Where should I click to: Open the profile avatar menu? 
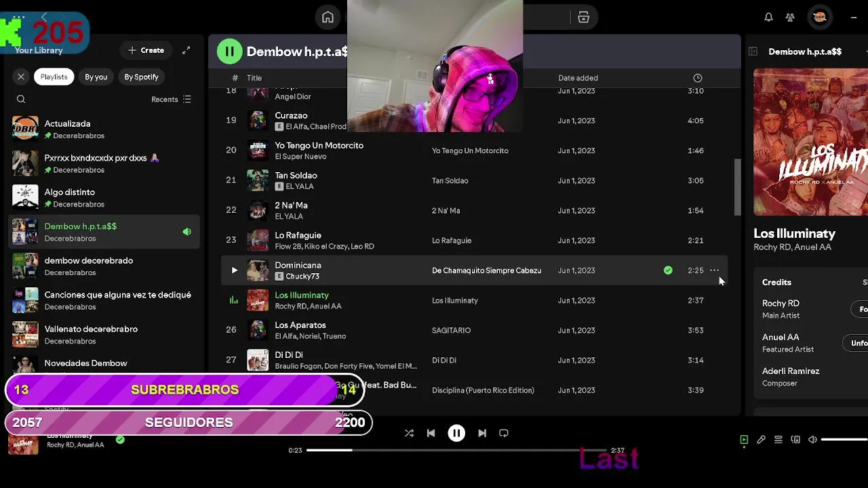(819, 18)
